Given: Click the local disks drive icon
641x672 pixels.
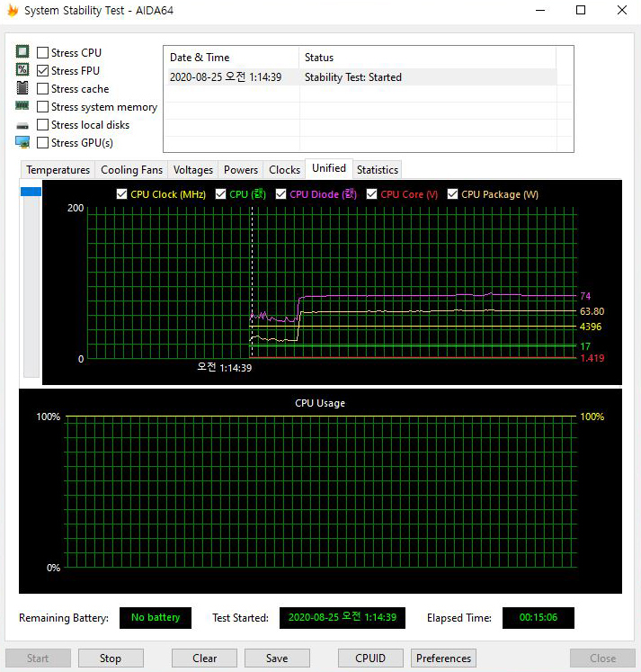Looking at the screenshot, I should [x=22, y=126].
